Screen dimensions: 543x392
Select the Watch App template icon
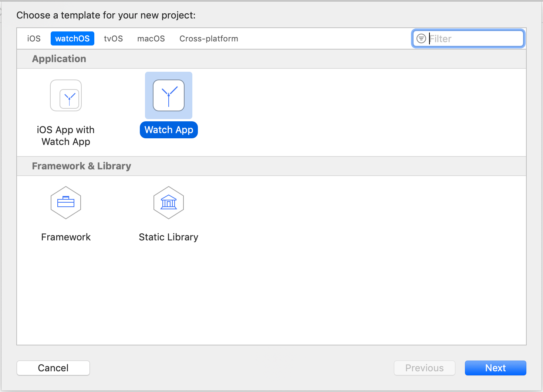click(x=169, y=95)
